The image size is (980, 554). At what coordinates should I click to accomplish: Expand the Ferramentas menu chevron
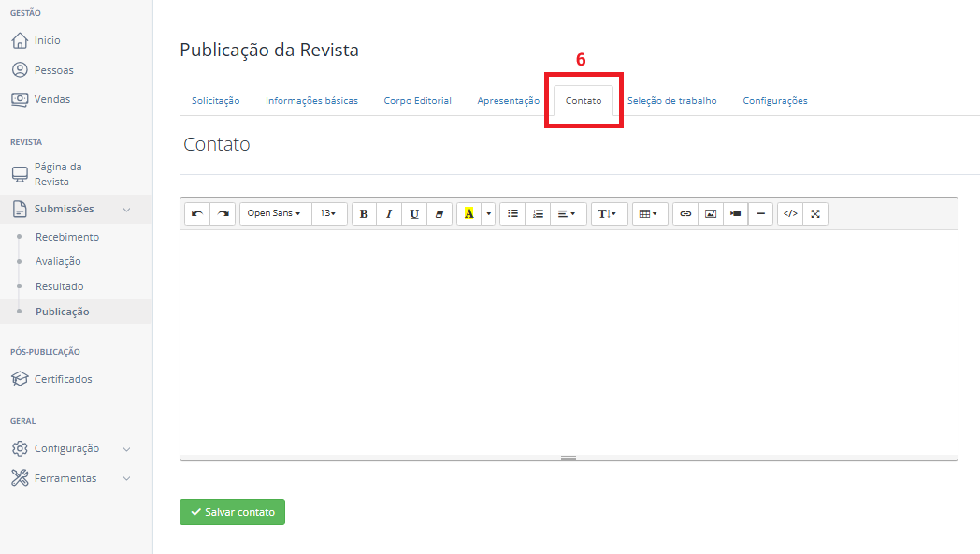click(127, 478)
